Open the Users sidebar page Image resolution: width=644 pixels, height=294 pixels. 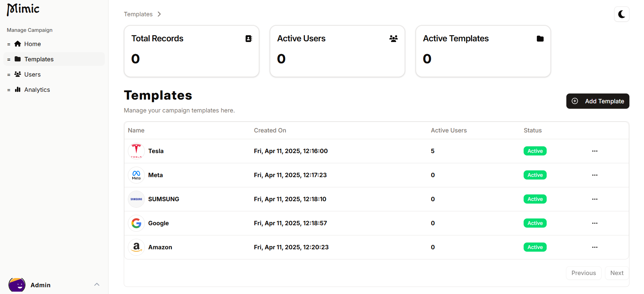(x=32, y=75)
